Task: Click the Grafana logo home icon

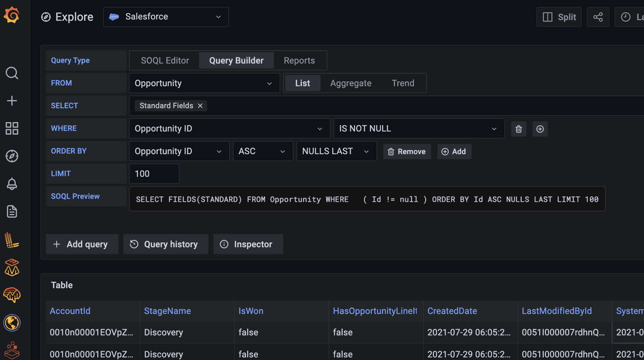Action: click(12, 15)
